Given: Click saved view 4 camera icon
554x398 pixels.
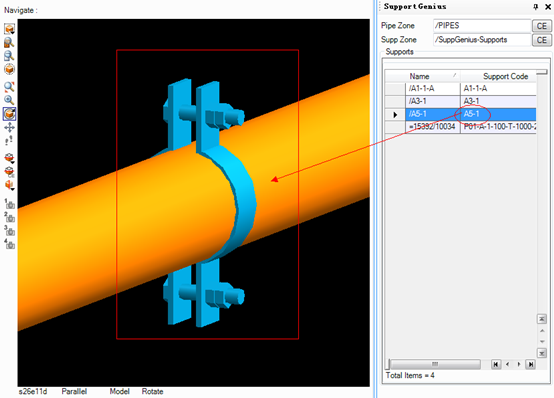Looking at the screenshot, I should (x=10, y=244).
